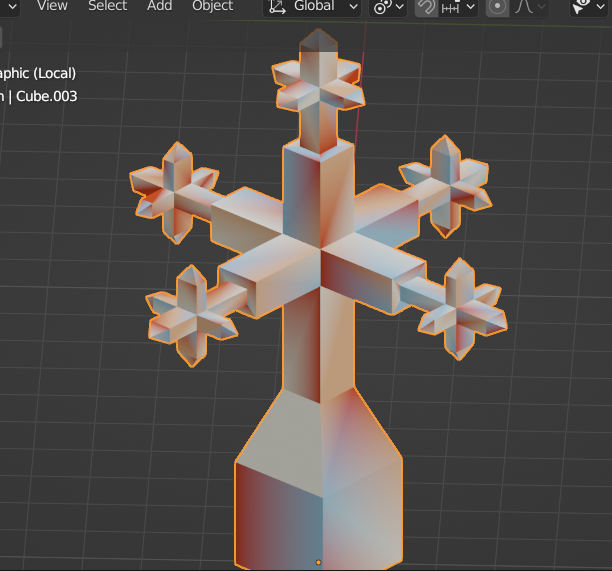612x571 pixels.
Task: Toggle the snap magnet icon
Action: (x=426, y=7)
